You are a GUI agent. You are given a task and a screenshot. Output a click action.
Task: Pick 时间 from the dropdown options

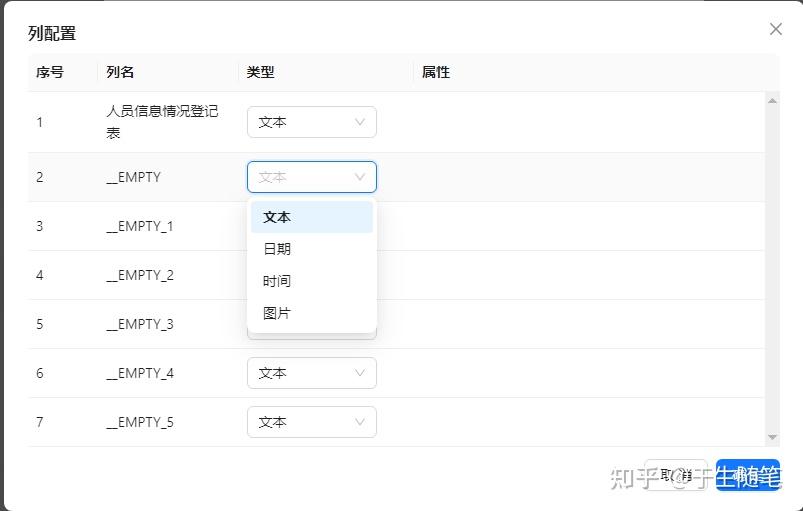(311, 281)
